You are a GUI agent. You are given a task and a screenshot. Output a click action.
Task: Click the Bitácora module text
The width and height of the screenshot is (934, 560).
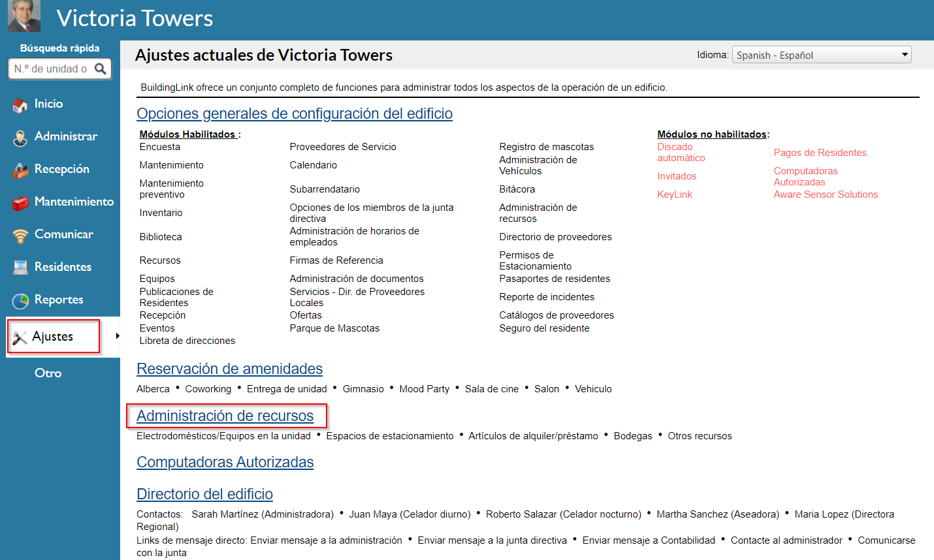point(517,189)
